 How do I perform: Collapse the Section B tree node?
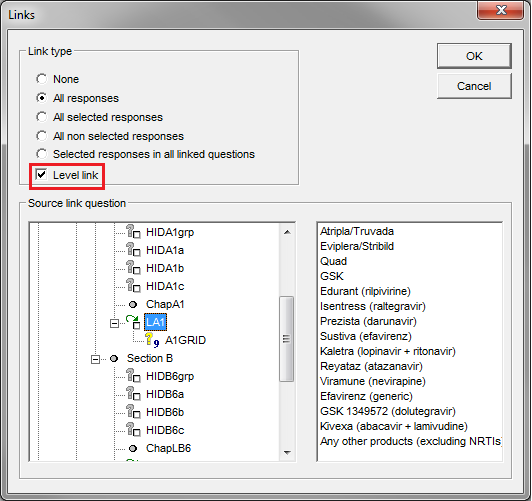(95, 359)
